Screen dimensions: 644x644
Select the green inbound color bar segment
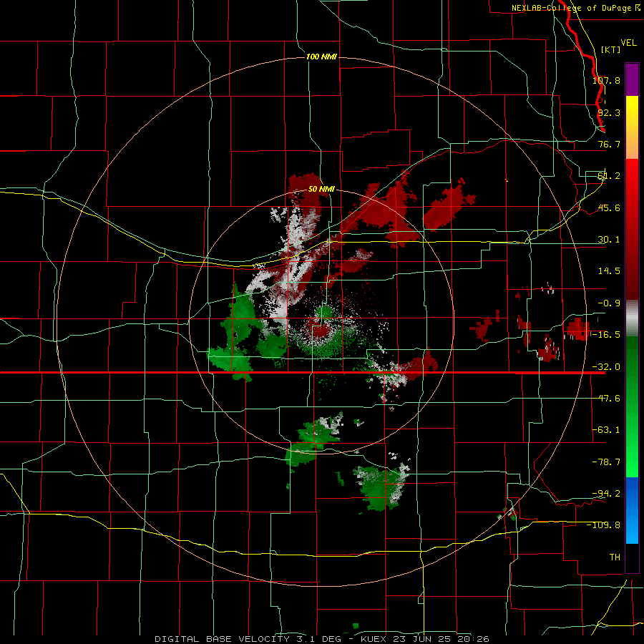(632, 406)
